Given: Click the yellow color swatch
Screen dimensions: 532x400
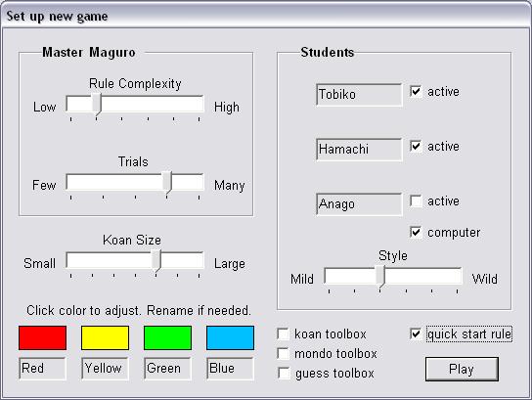Looking at the screenshot, I should click(x=106, y=338).
